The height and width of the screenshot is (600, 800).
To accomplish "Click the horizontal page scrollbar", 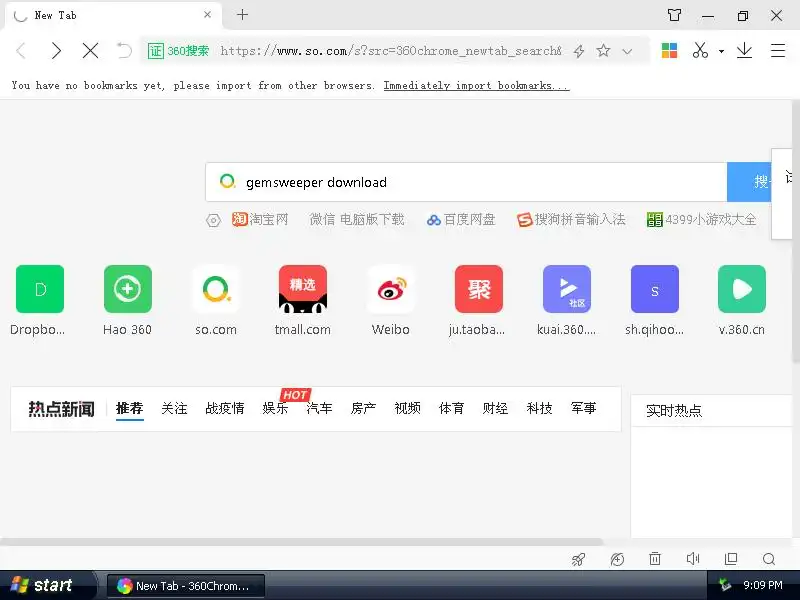I will pos(301,541).
